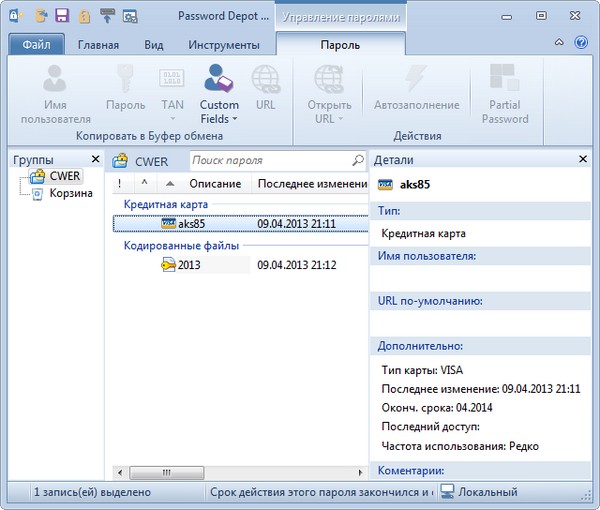Close the Детали panel
600x510 pixels.
(x=583, y=160)
